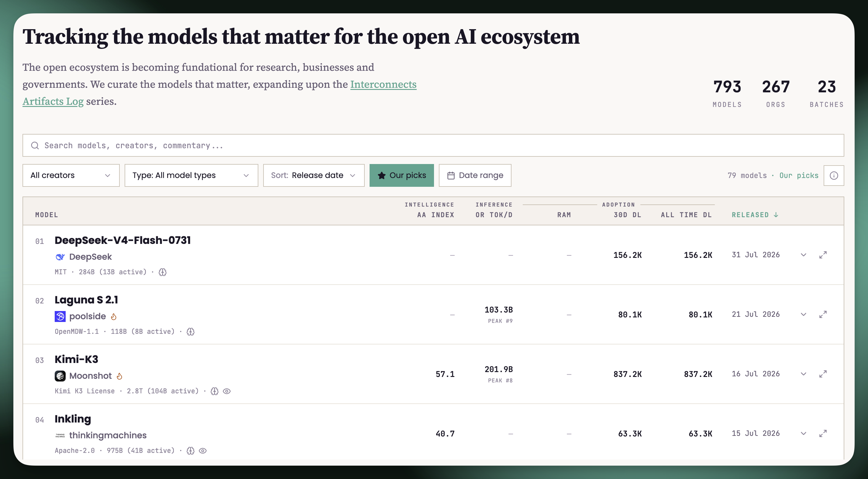Sort by RAM column header
868x479 pixels.
564,215
